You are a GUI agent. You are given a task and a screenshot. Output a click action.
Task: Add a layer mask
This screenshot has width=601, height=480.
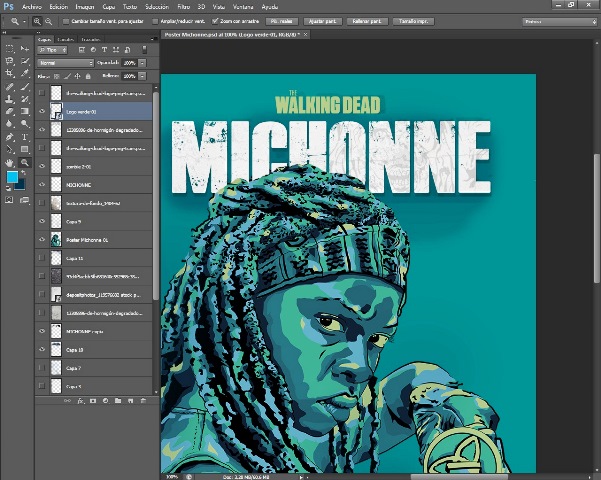[x=93, y=401]
